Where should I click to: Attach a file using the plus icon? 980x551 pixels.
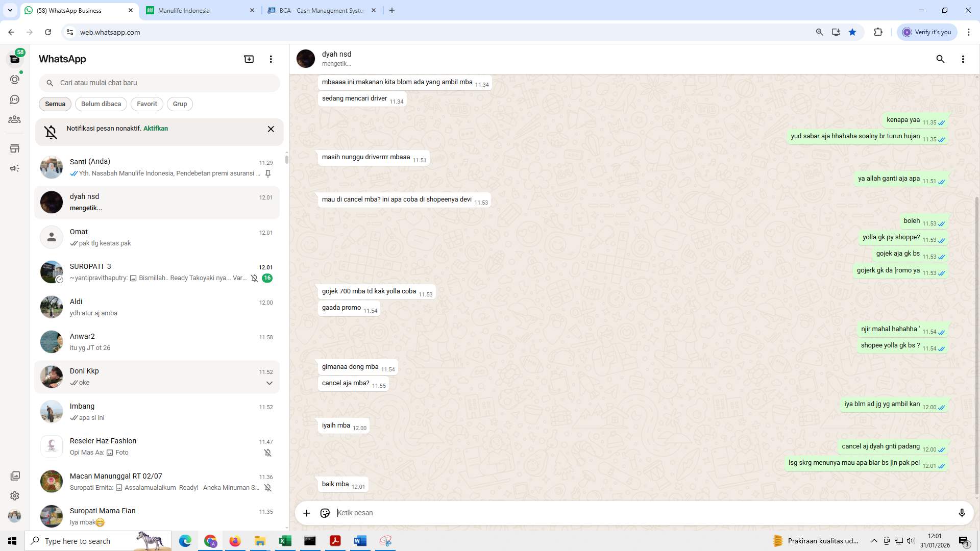(x=306, y=513)
